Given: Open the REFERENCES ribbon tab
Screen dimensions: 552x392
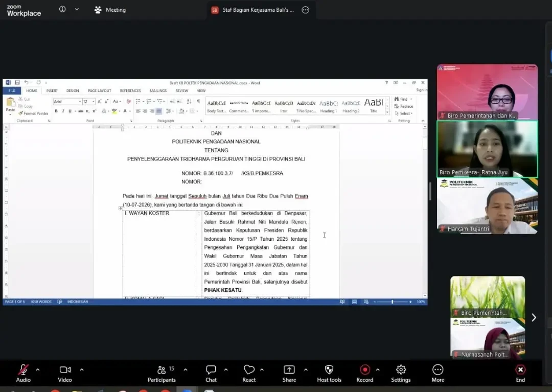Looking at the screenshot, I should tap(130, 90).
